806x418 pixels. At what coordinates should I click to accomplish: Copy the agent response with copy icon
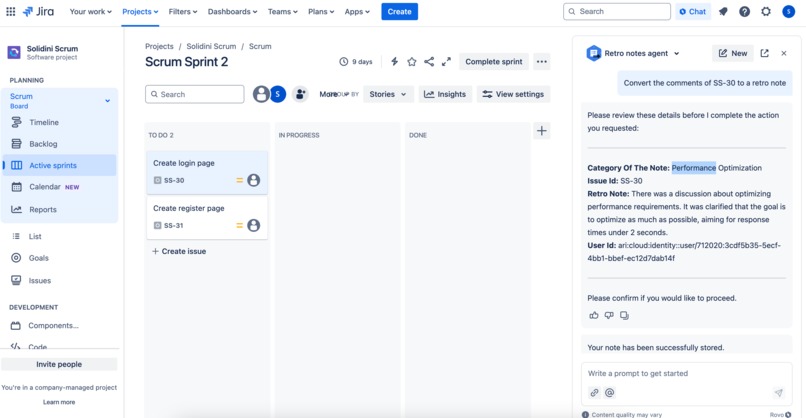tap(624, 315)
